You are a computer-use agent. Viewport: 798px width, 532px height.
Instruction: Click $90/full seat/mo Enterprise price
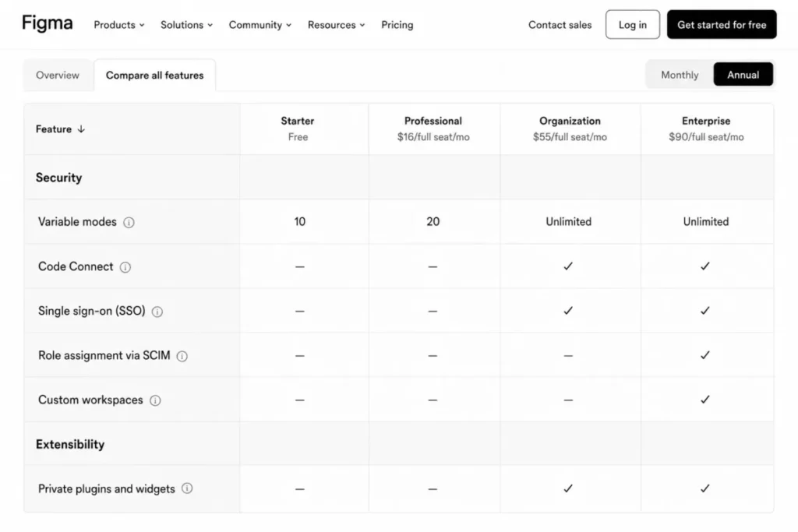(x=706, y=137)
